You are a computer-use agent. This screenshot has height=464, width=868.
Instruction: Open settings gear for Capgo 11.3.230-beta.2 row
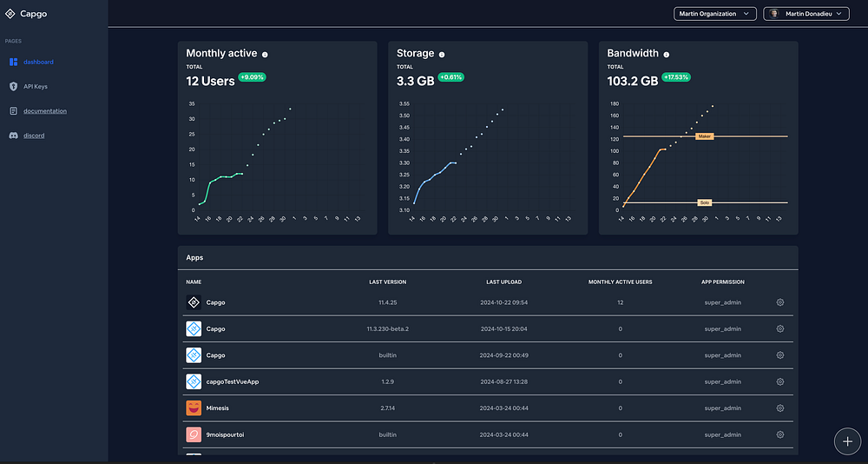[x=780, y=328]
